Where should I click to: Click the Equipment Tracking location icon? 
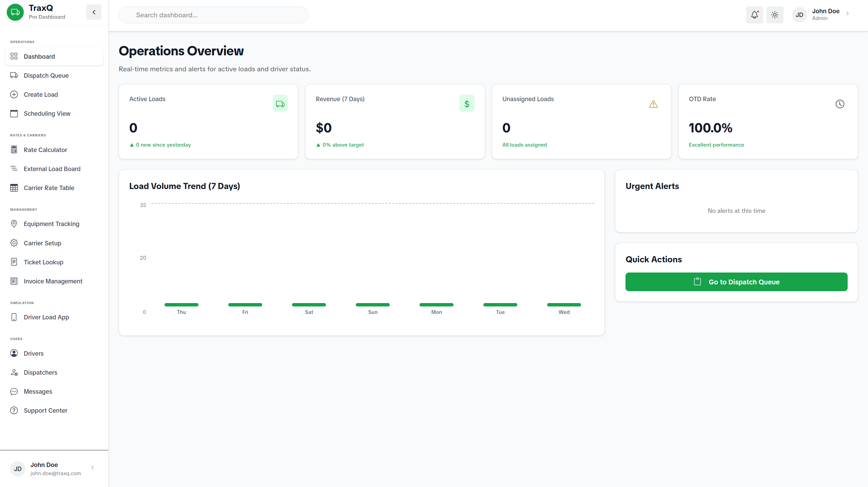click(14, 224)
